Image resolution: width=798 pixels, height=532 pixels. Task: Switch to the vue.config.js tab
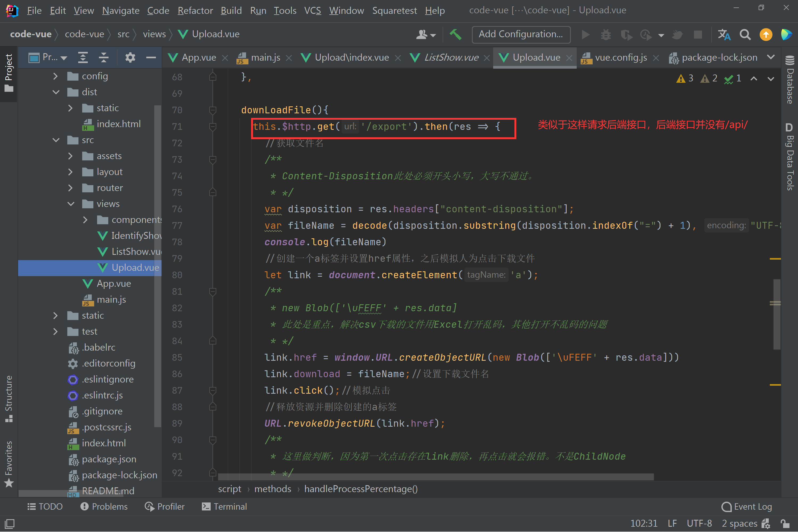(621, 57)
